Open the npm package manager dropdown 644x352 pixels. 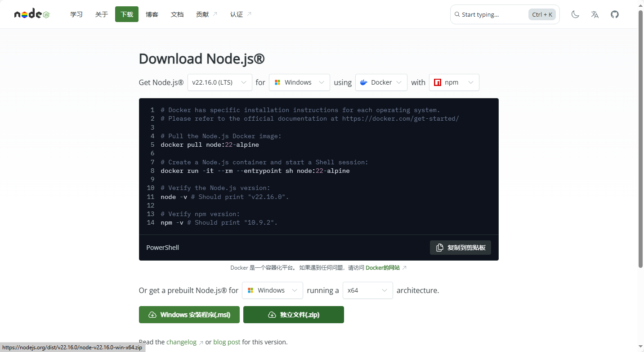click(454, 82)
